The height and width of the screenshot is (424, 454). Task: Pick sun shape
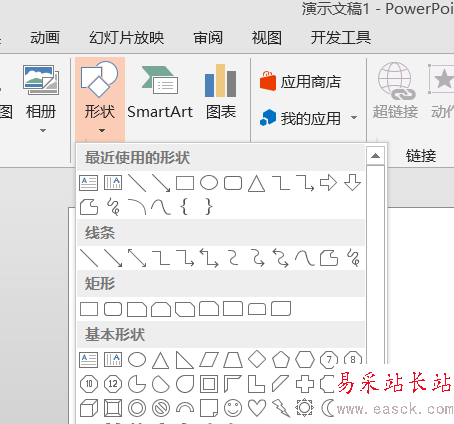point(305,408)
